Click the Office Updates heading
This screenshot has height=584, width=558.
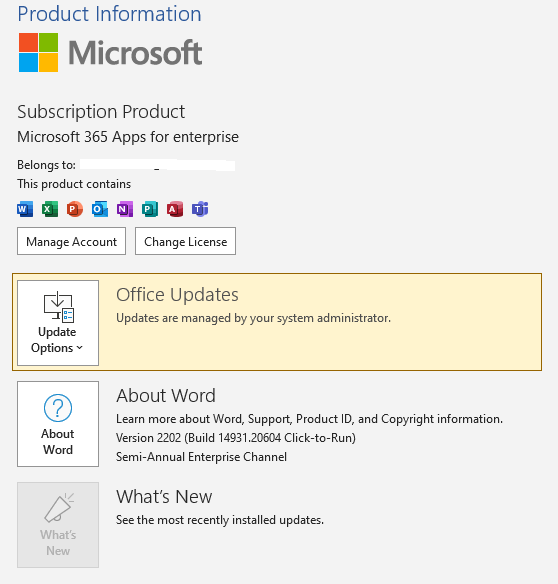click(x=177, y=295)
